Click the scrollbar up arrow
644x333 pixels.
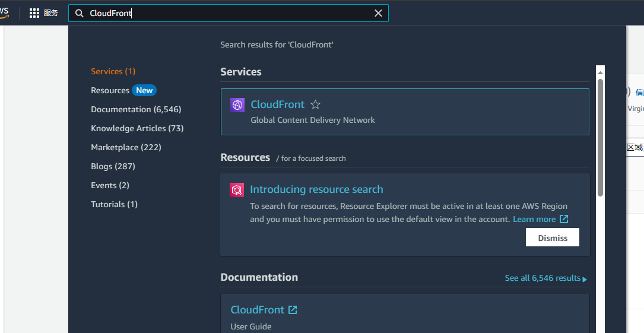point(600,72)
